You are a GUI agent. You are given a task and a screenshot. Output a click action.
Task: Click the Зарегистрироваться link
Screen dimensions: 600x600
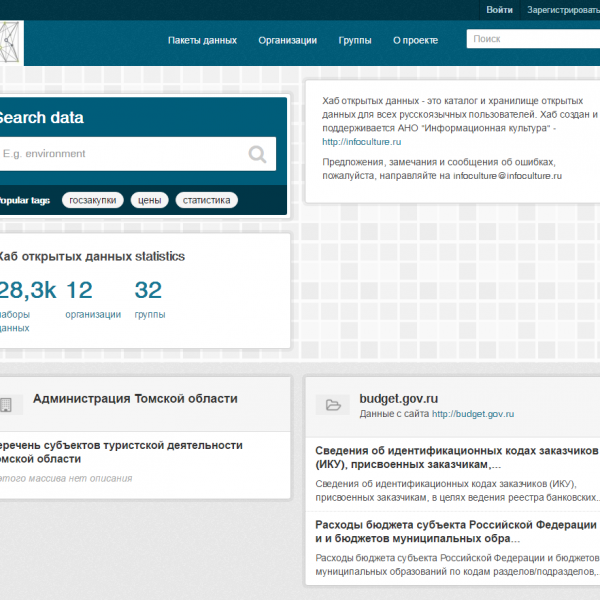point(563,10)
